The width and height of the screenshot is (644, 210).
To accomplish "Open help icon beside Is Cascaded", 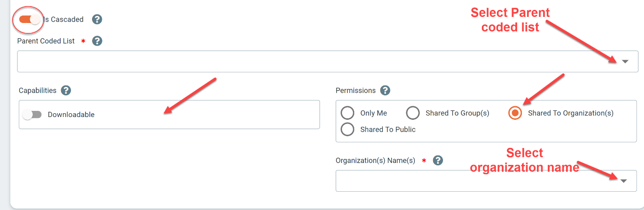I will pos(97,19).
